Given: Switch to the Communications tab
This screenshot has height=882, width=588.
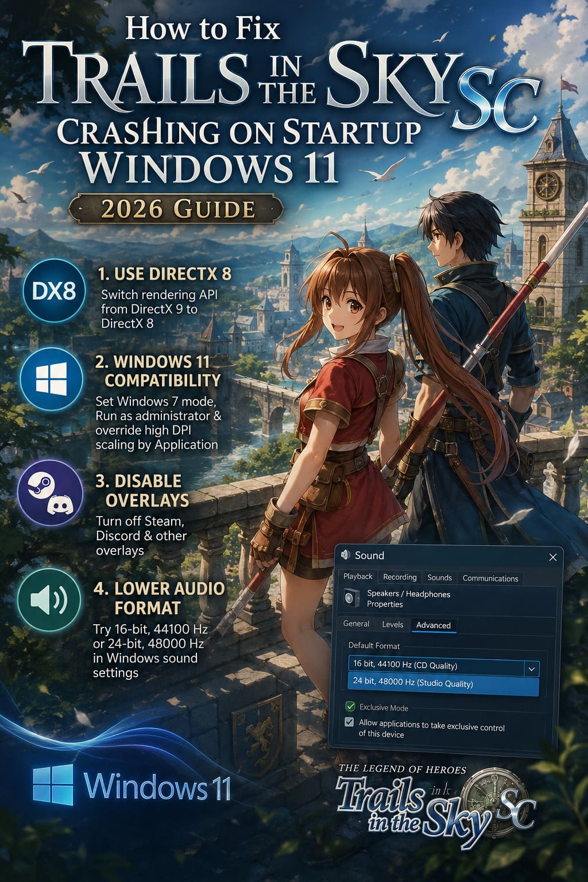Looking at the screenshot, I should click(490, 578).
